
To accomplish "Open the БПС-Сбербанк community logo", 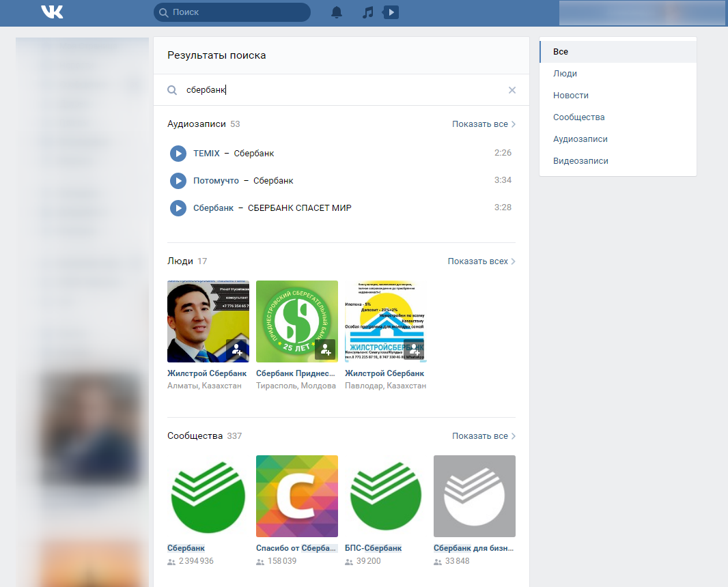I will pyautogui.click(x=385, y=496).
